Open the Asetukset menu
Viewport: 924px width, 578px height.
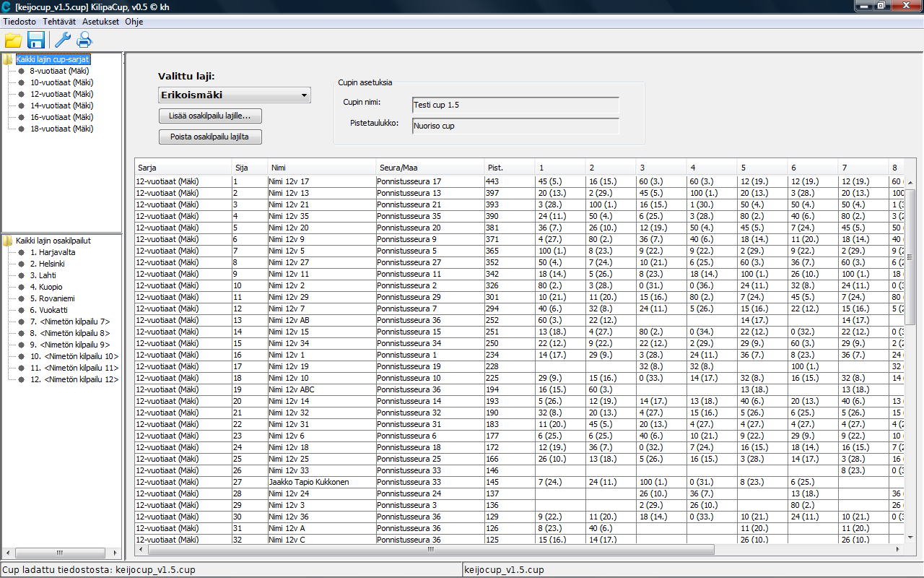pyautogui.click(x=101, y=22)
